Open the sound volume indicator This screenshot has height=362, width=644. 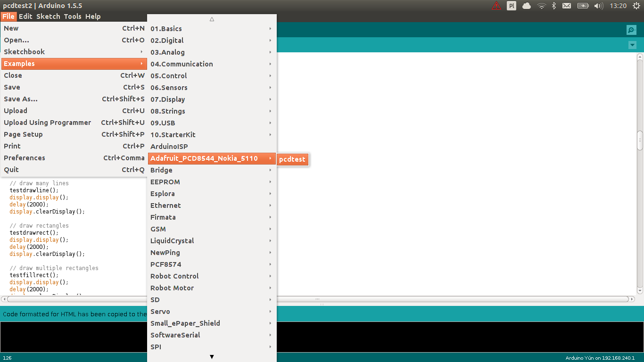[599, 6]
